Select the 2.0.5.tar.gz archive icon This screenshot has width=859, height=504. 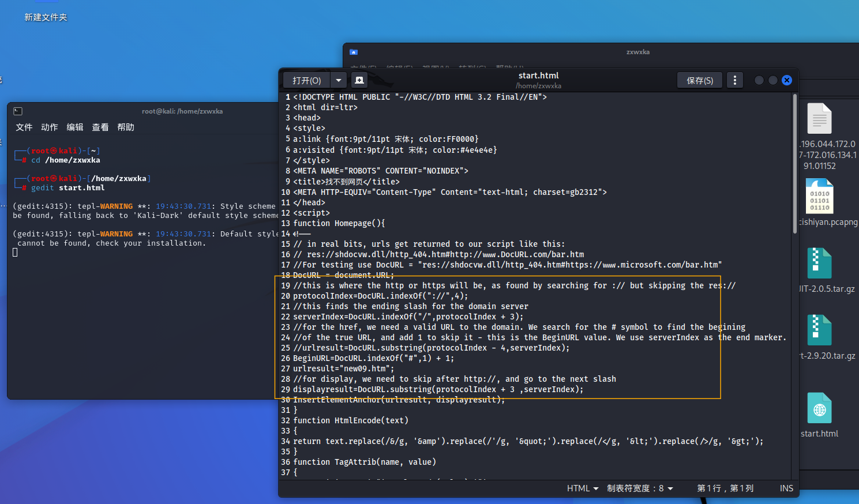point(819,264)
